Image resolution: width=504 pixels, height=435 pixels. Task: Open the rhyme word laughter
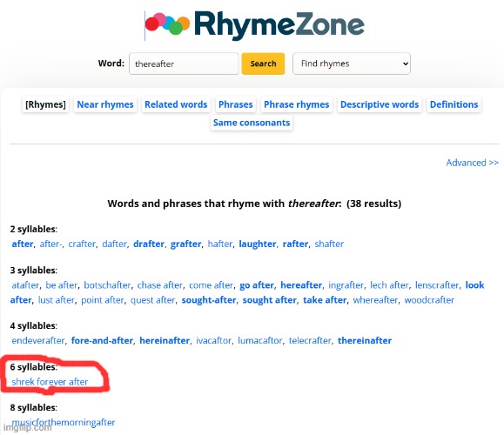pyautogui.click(x=258, y=244)
